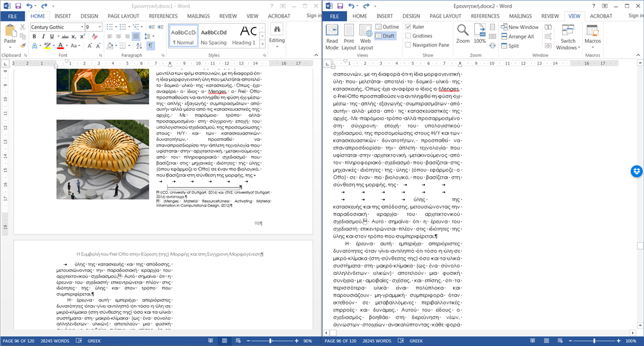Click Draft view button
The image size is (644, 346).
click(385, 36)
